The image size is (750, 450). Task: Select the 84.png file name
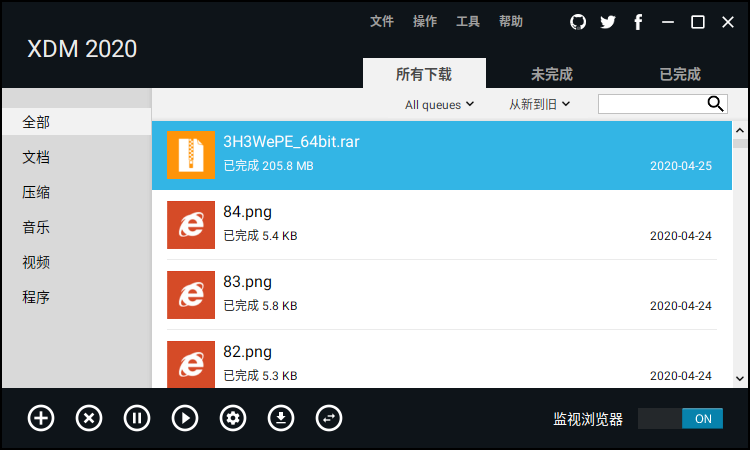tap(247, 212)
